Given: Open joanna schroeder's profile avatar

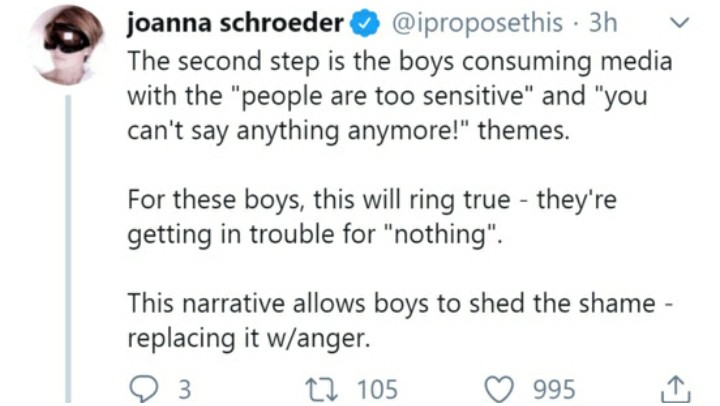Looking at the screenshot, I should pyautogui.click(x=67, y=45).
